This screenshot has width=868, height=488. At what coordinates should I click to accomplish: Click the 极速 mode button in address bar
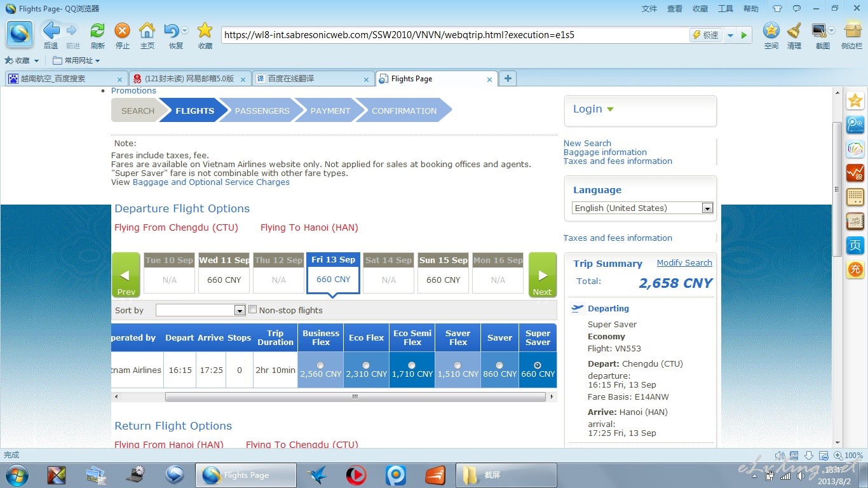(x=706, y=35)
